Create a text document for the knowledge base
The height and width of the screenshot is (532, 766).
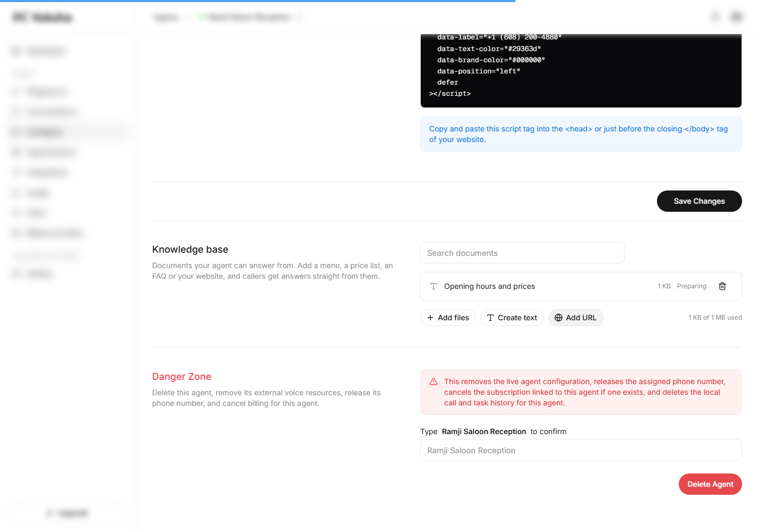click(512, 318)
